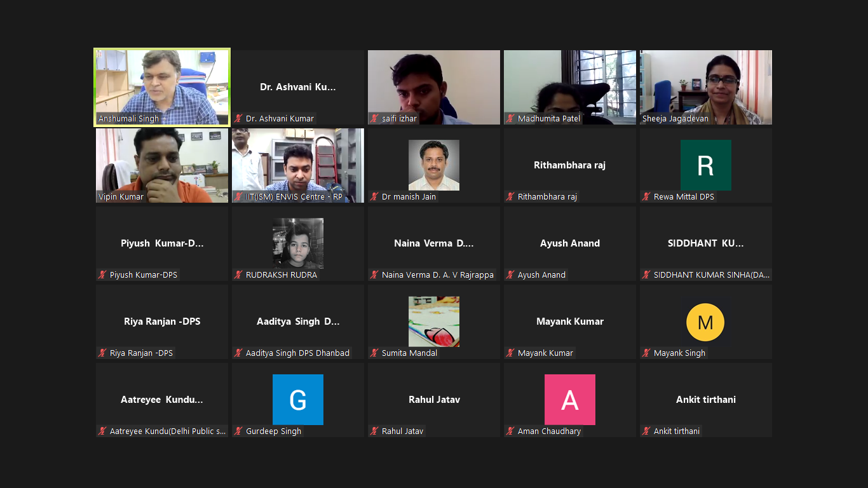Image resolution: width=868 pixels, height=488 pixels.
Task: Click muted mic icon beside Ayush Anand label
Action: [510, 275]
